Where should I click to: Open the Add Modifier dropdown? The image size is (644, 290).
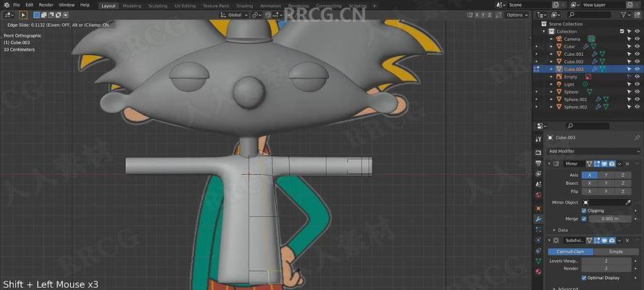pyautogui.click(x=594, y=151)
